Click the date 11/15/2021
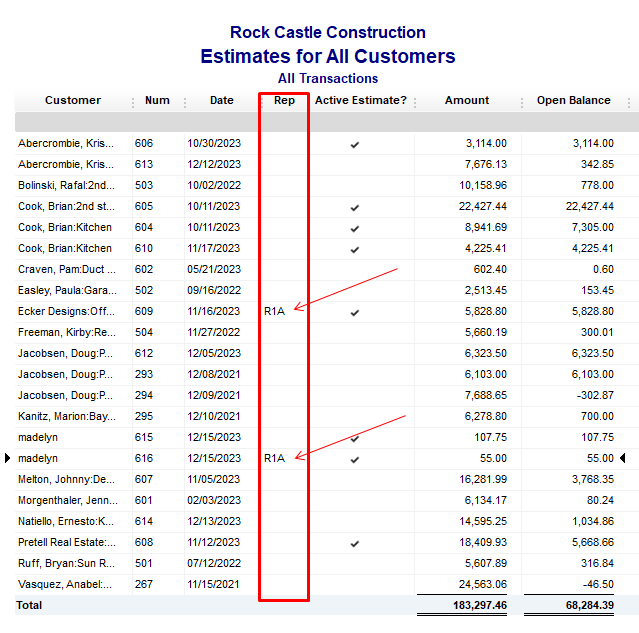 pos(213,584)
